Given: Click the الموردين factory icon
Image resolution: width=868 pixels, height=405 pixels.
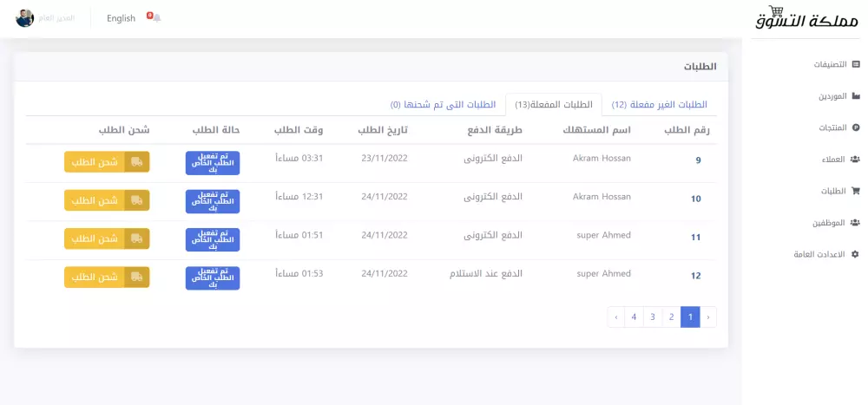Looking at the screenshot, I should [x=856, y=95].
